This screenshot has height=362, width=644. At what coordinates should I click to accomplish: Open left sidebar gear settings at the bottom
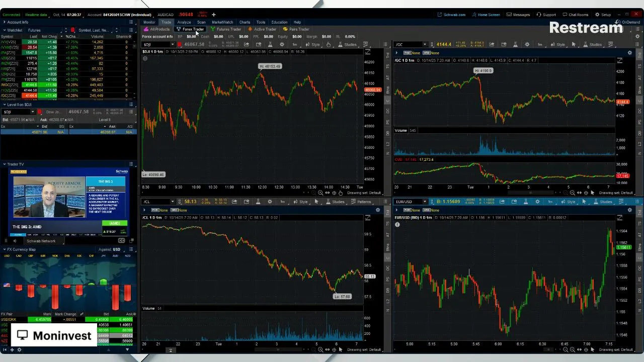click(x=19, y=349)
